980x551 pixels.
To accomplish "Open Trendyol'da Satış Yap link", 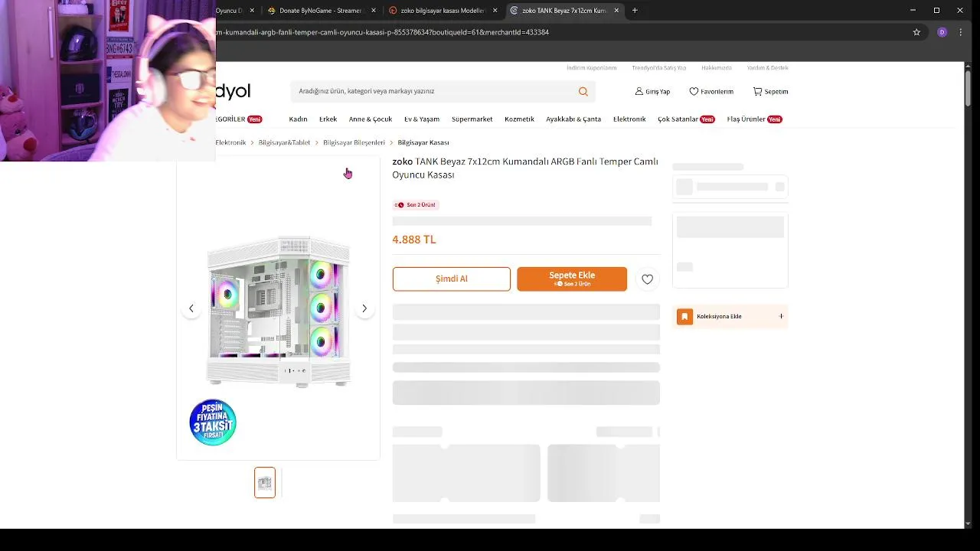I will [x=659, y=68].
